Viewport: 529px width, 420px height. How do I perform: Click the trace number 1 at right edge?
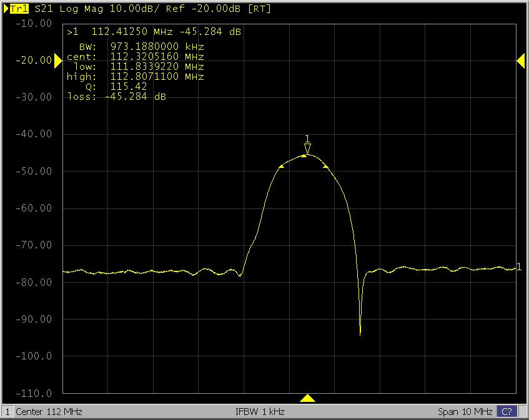[518, 267]
